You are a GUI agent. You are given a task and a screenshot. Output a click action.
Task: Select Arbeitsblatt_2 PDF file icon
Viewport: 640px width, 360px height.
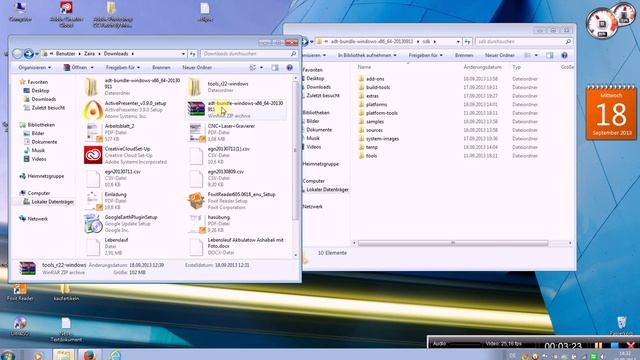click(93, 132)
